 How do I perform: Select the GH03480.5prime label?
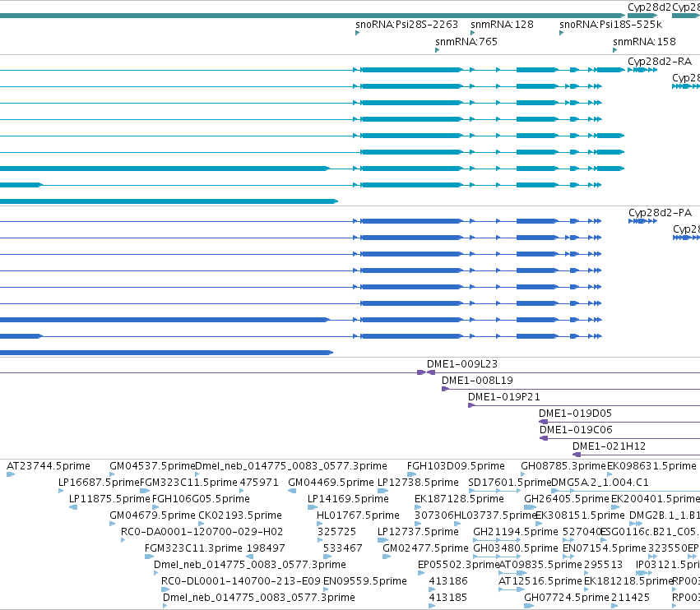tap(516, 548)
